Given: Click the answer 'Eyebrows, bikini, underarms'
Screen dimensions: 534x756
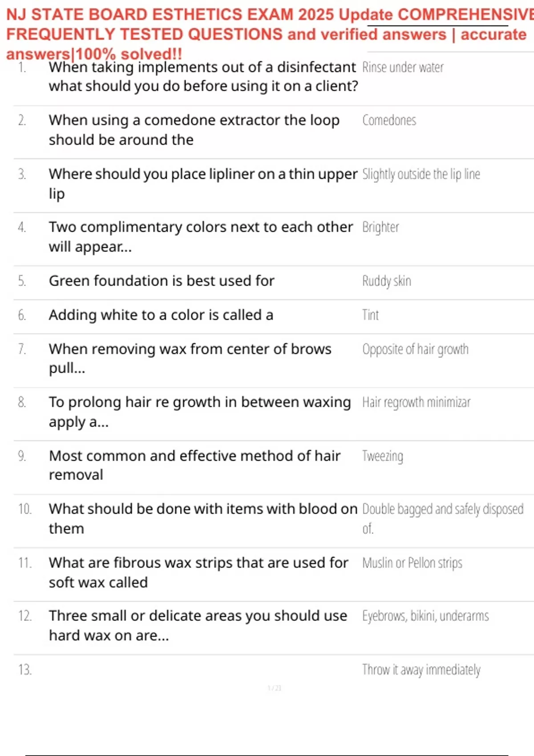Looking at the screenshot, I should click(425, 616).
